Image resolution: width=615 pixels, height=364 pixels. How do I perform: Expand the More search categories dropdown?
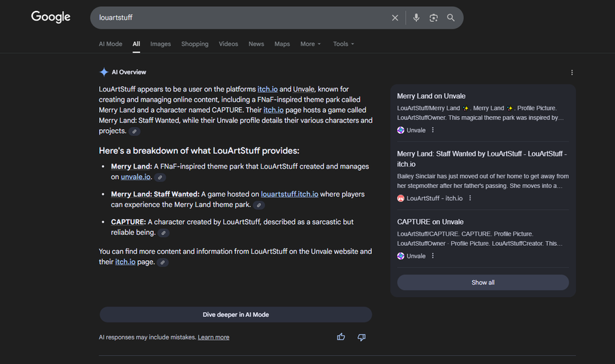pos(311,44)
